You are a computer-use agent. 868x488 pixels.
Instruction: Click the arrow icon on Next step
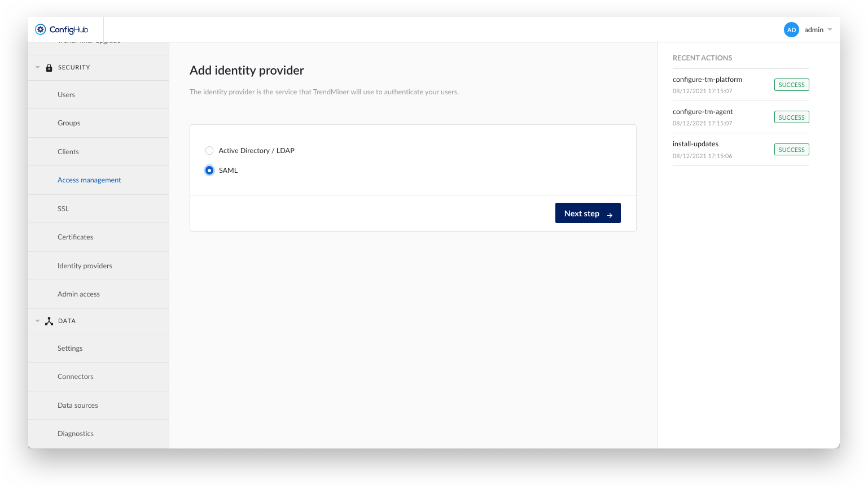(610, 215)
